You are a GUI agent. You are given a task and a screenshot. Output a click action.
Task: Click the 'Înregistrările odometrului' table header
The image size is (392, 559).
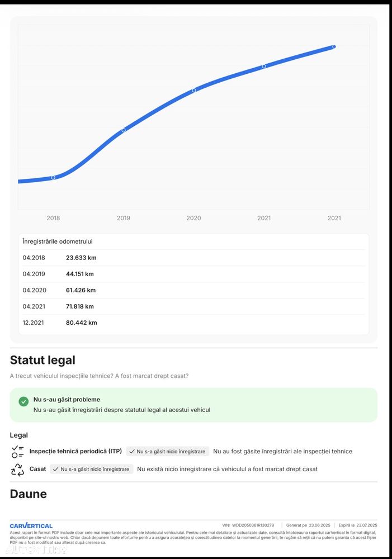(58, 241)
